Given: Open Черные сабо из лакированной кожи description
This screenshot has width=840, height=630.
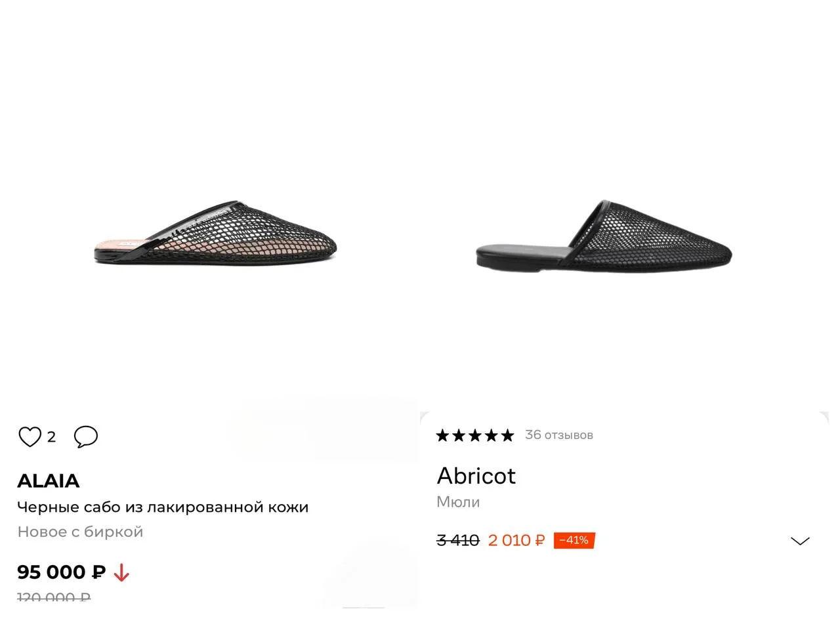Looking at the screenshot, I should pos(163,507).
